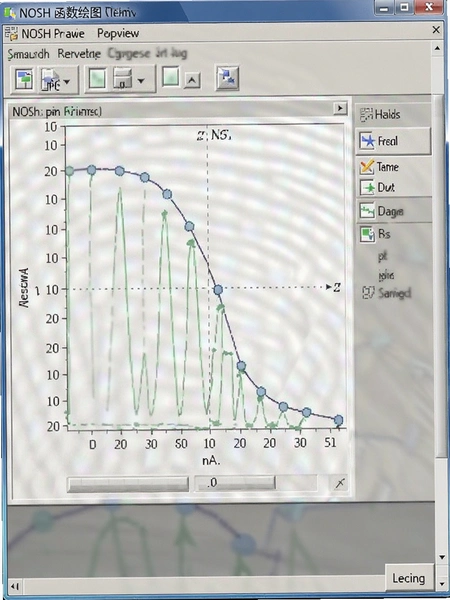This screenshot has height=600, width=450.
Task: Click the small up-arrow toolbar button
Action: pyautogui.click(x=192, y=80)
